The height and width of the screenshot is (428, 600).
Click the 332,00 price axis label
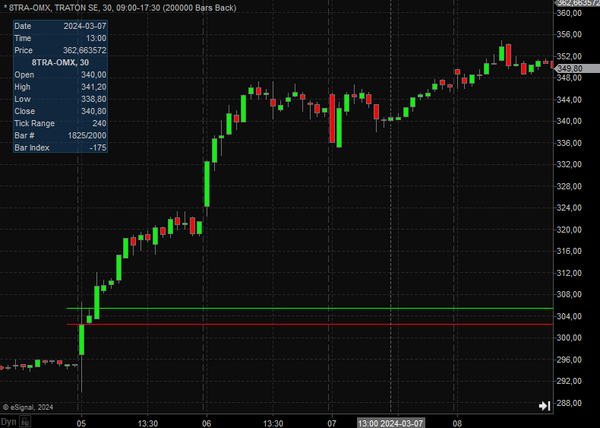(x=570, y=164)
